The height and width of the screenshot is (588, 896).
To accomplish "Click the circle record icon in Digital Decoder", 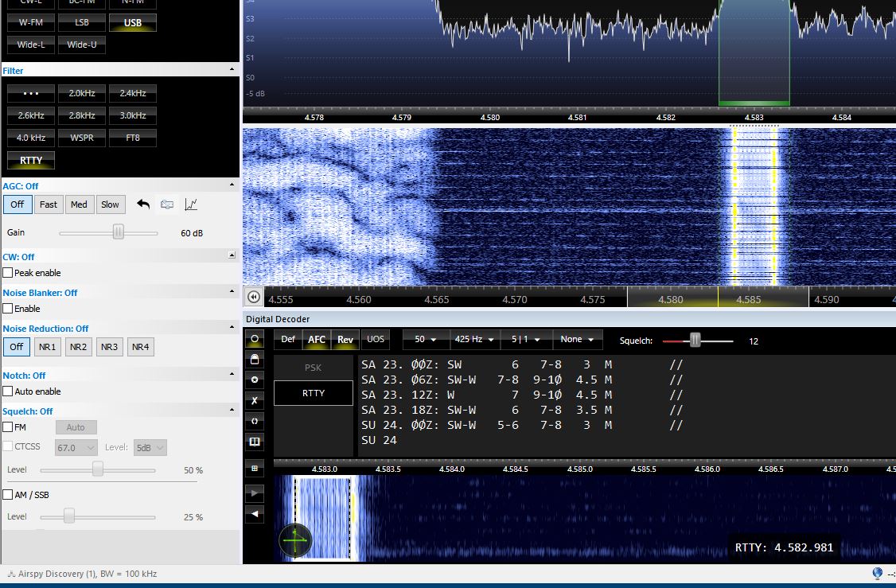I will click(x=255, y=339).
